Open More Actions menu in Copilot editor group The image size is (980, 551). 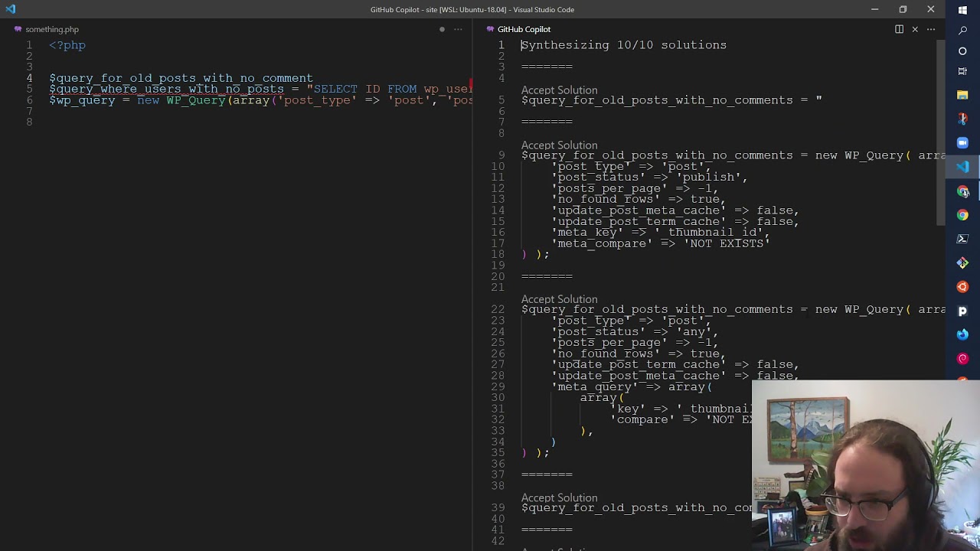click(x=931, y=29)
